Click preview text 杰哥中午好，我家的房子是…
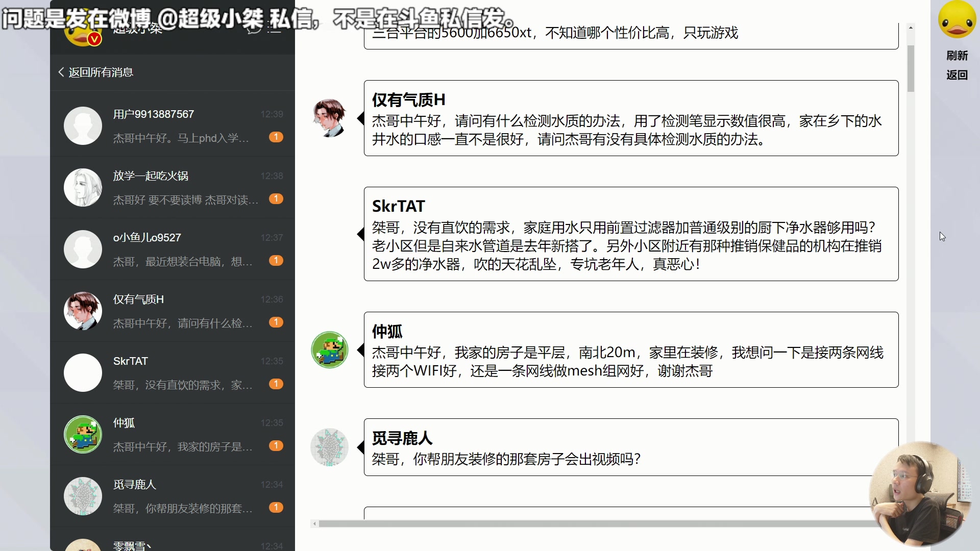 point(183,447)
